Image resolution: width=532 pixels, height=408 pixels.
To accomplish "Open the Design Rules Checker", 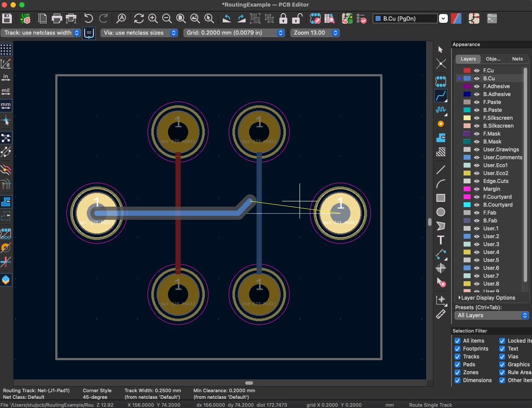I will (x=362, y=18).
